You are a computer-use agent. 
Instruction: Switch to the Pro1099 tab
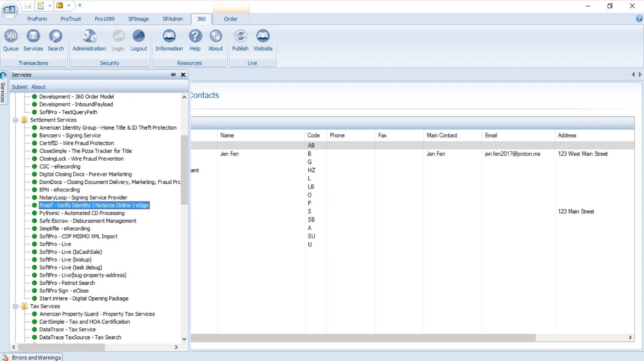[x=105, y=19]
